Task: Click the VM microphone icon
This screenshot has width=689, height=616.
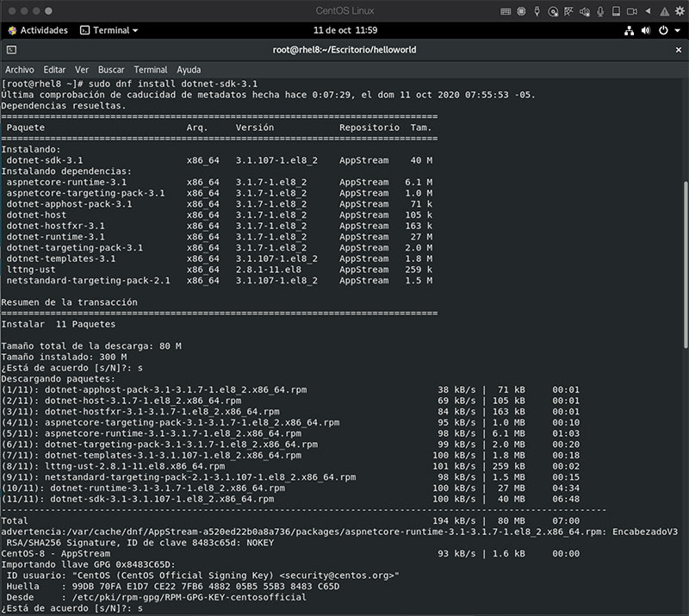Action: click(x=600, y=11)
